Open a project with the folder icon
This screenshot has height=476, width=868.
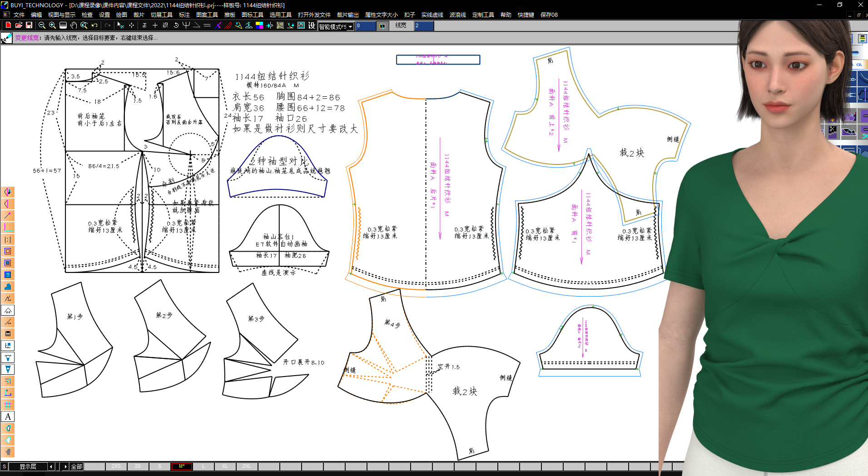(19, 25)
